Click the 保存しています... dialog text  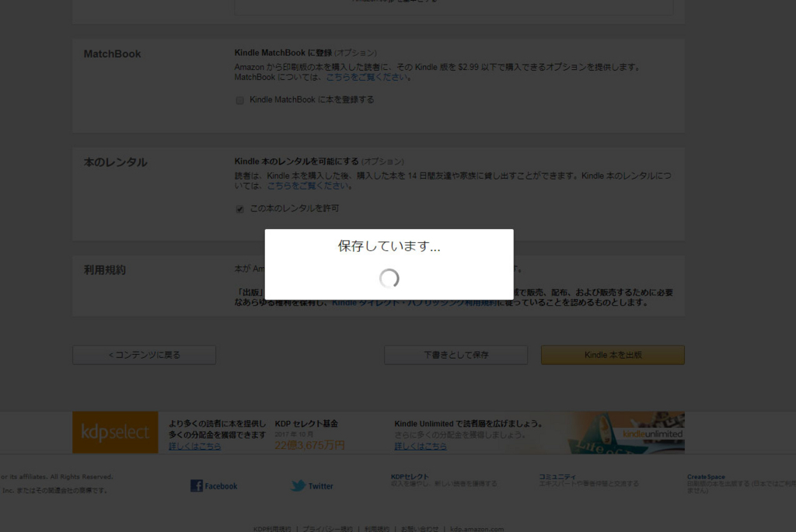pos(389,246)
